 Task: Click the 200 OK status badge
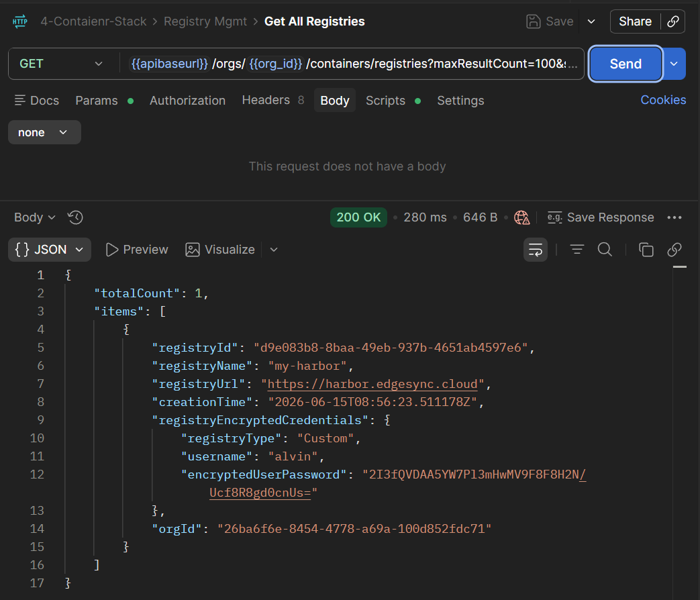click(358, 217)
